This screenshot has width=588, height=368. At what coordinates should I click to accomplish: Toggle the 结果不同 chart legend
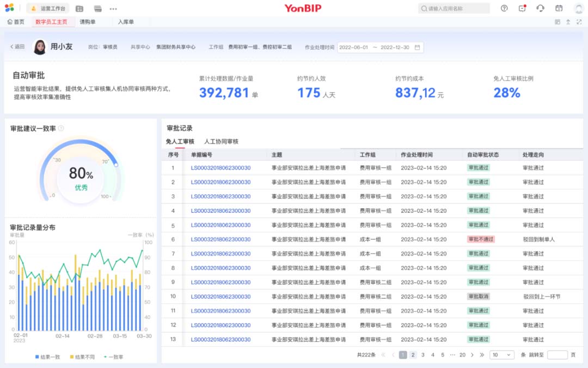tap(82, 357)
